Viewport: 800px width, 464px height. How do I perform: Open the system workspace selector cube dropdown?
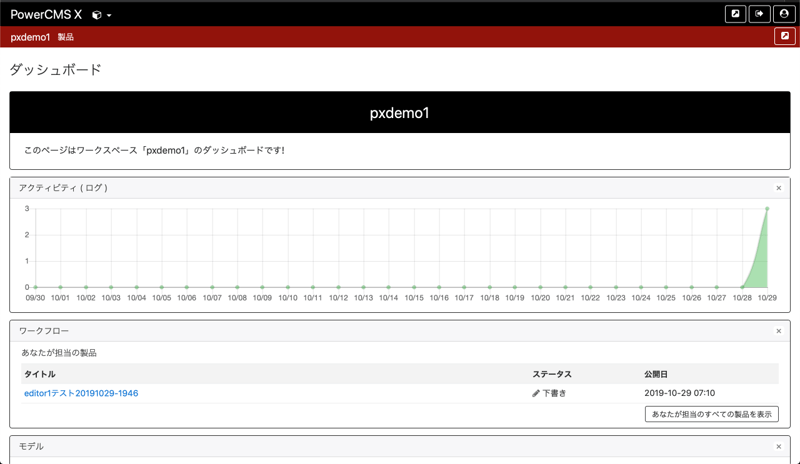[101, 15]
